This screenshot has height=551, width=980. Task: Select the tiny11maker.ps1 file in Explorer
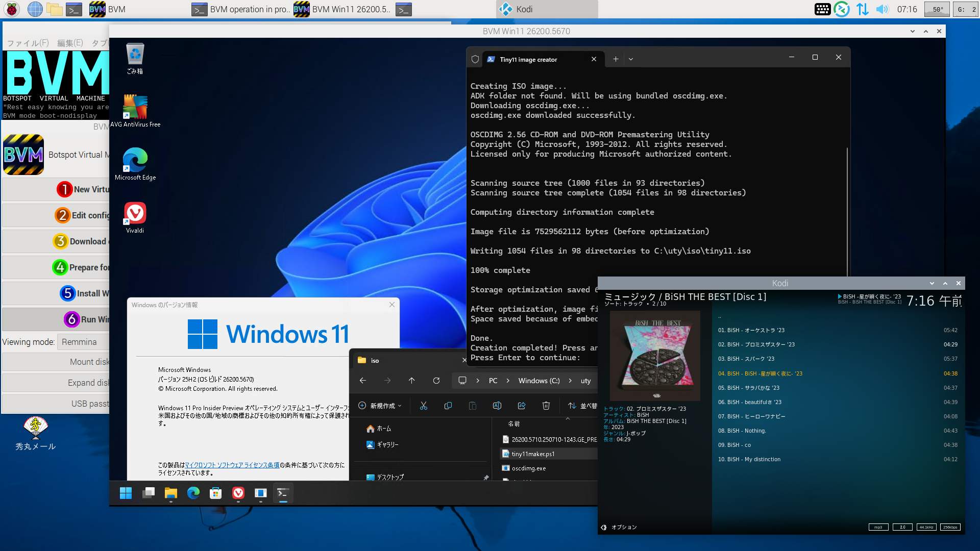pos(549,454)
